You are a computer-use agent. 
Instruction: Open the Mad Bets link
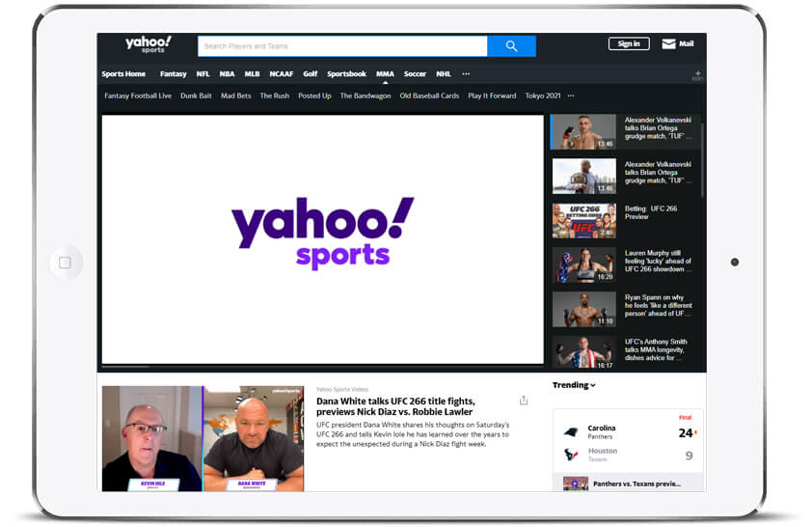pos(235,96)
